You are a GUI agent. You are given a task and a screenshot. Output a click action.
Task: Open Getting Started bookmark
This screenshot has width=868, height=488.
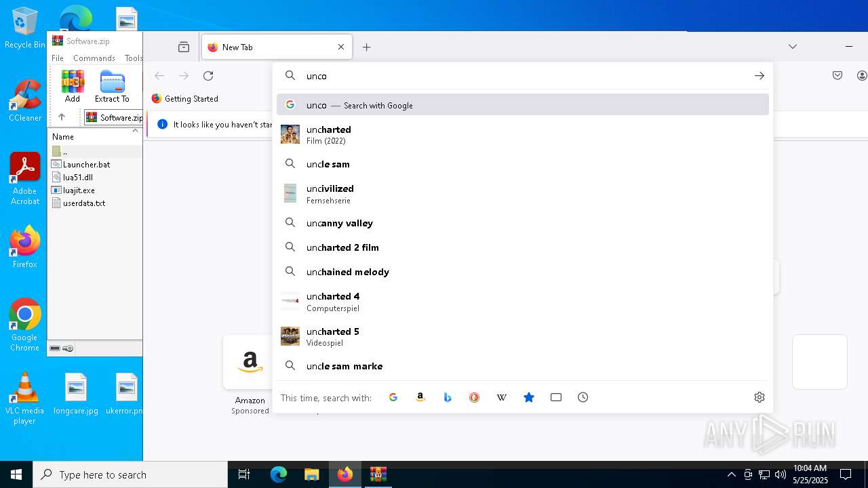pyautogui.click(x=184, y=98)
